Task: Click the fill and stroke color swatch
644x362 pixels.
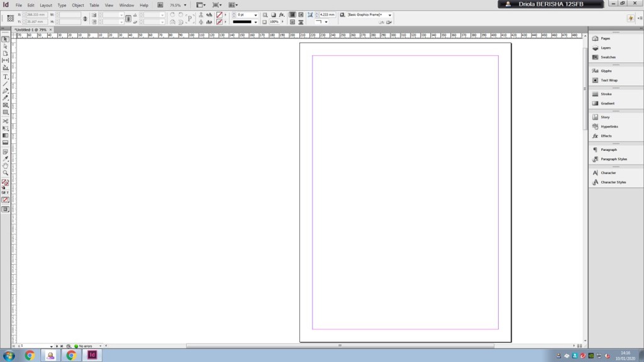Action: coord(5,183)
